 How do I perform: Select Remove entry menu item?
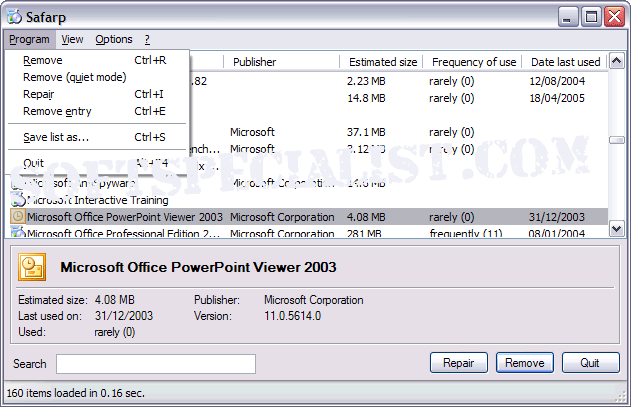click(x=97, y=111)
